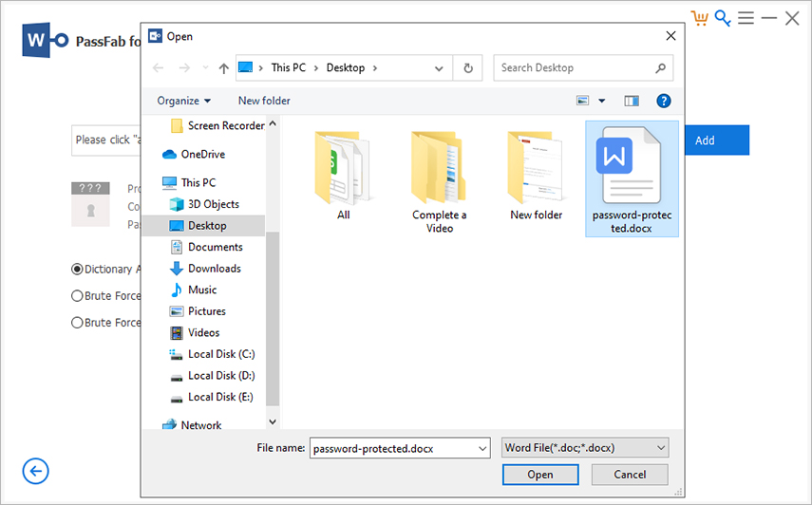This screenshot has height=505, width=812.
Task: Click the navigation pane scrollbar thumb
Action: tap(273, 318)
